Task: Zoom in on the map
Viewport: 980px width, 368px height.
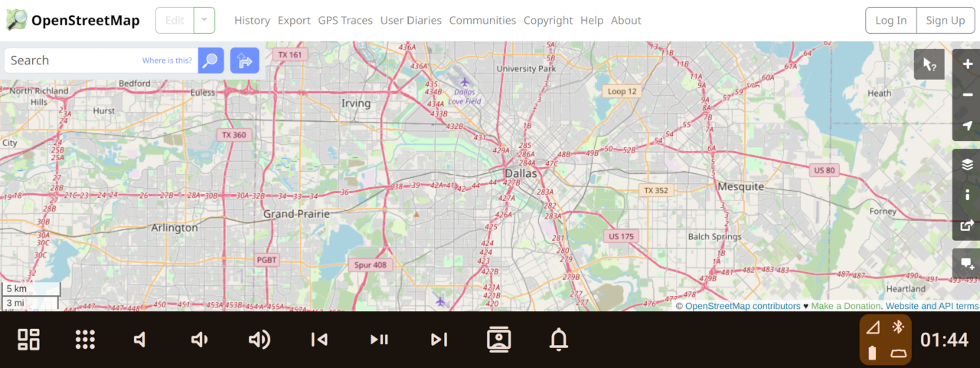Action: click(967, 64)
